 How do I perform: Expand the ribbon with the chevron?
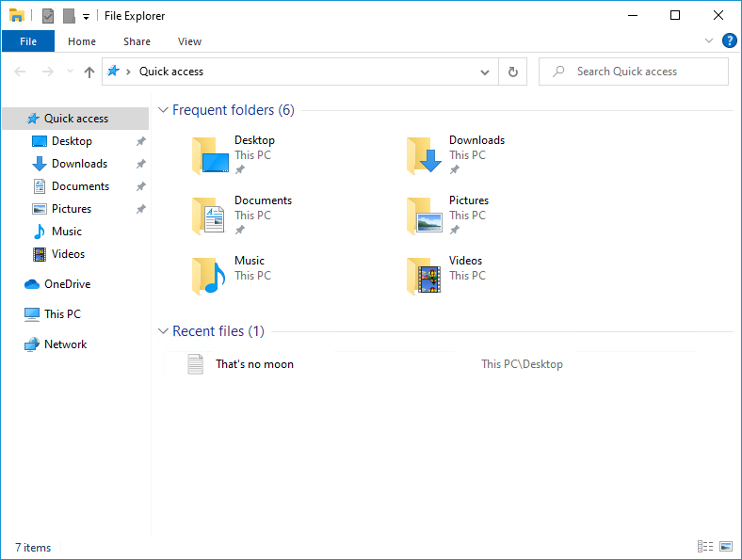coord(709,40)
